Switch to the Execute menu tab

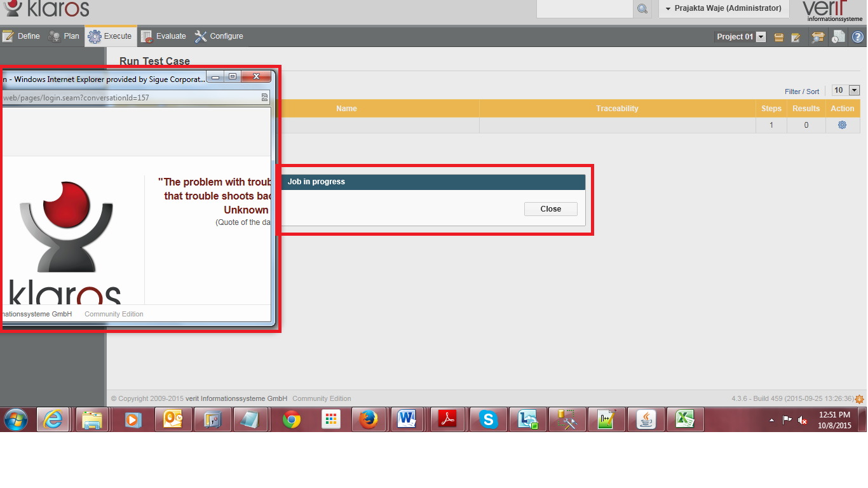(111, 36)
